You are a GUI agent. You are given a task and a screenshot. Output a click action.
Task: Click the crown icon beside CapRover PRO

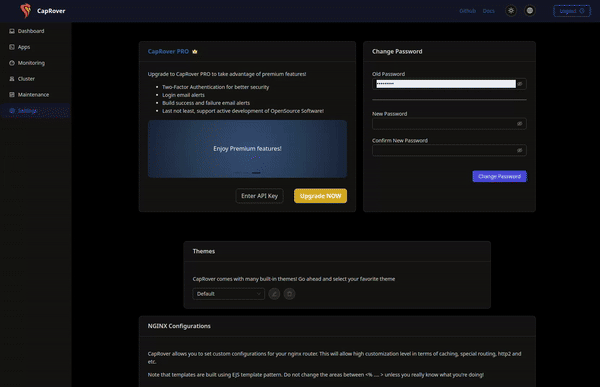[x=195, y=51]
